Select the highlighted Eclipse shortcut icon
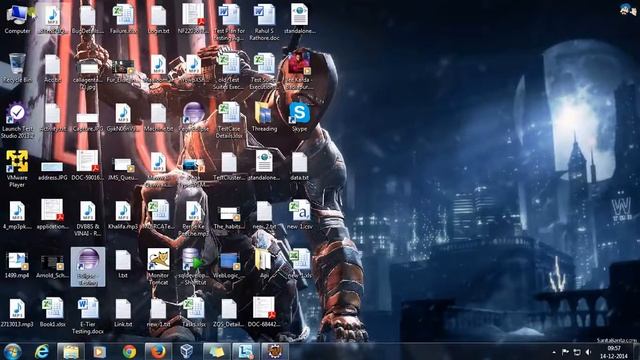 pyautogui.click(x=88, y=267)
